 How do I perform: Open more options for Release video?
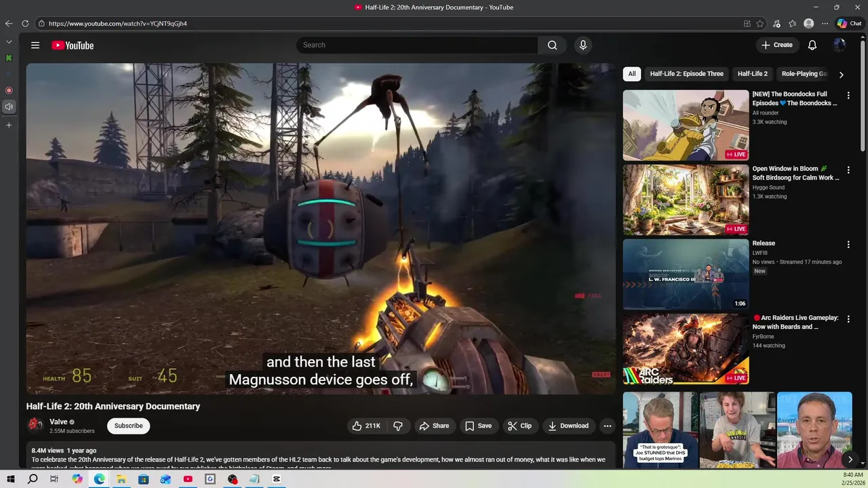848,245
